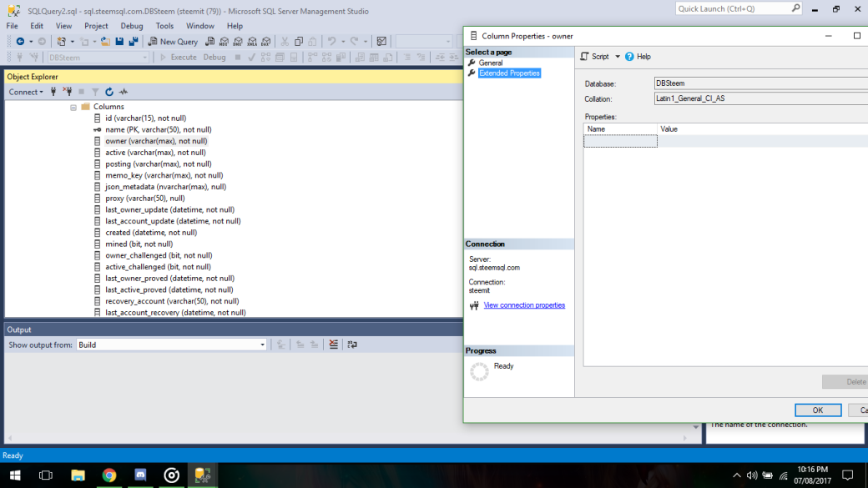The width and height of the screenshot is (868, 488).
Task: Select the 'id (varchar(15), not null)' column
Action: click(x=145, y=118)
